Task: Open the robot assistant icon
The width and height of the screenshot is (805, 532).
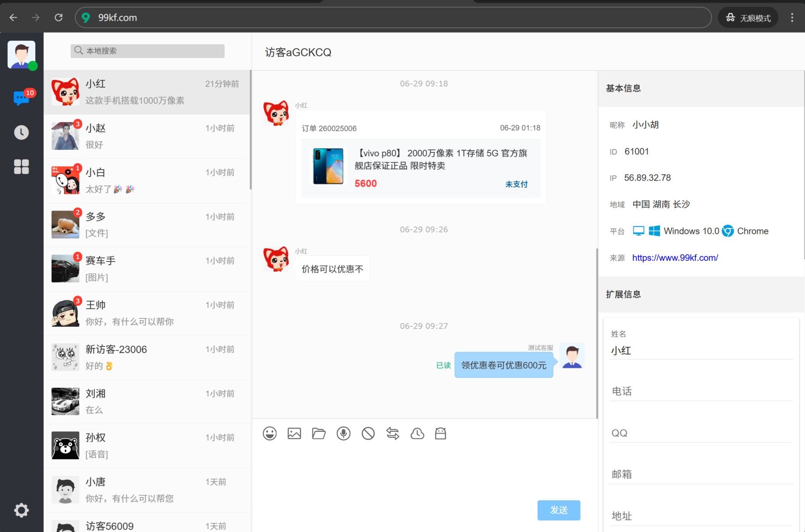Action: 441,433
